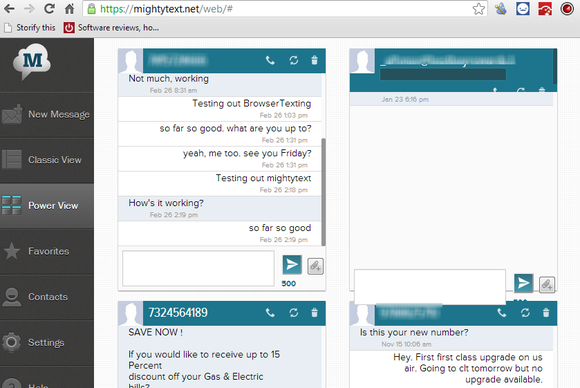This screenshot has height=388, width=580.
Task: Refresh the 'new number' conversation
Action: point(525,313)
